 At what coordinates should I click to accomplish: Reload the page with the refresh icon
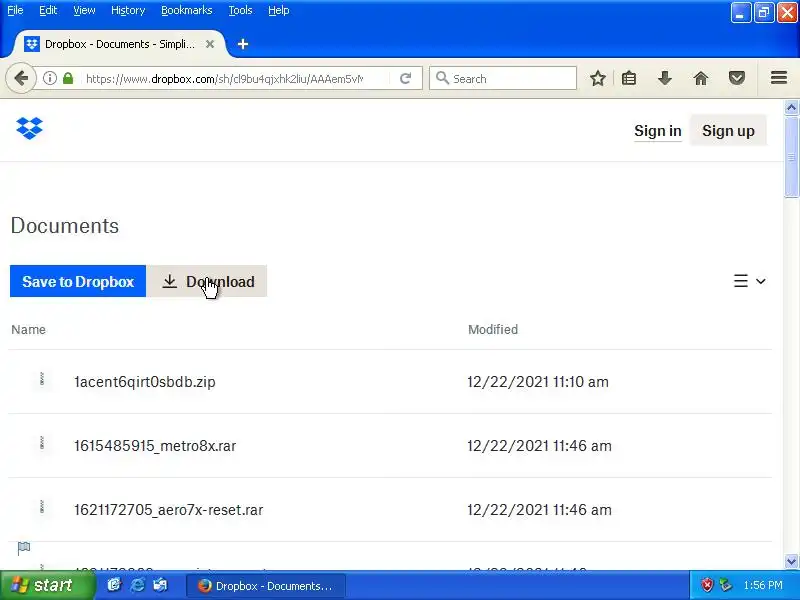tap(405, 79)
